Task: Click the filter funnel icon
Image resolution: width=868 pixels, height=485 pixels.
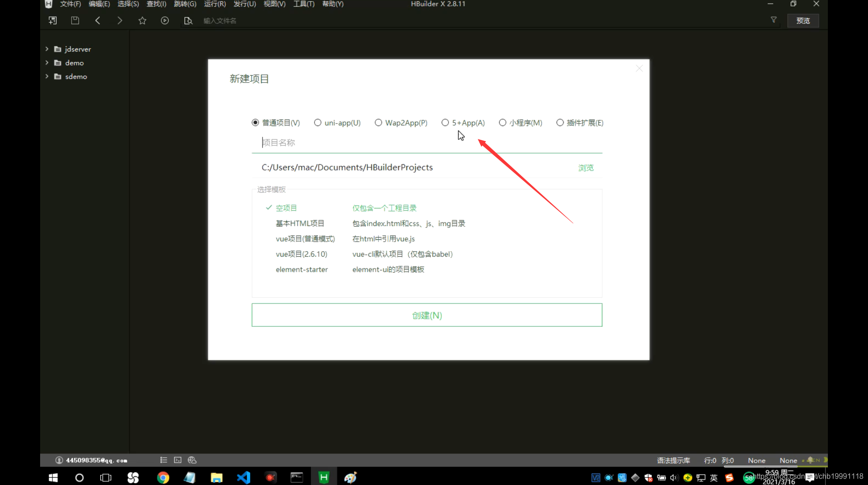Action: [x=774, y=20]
